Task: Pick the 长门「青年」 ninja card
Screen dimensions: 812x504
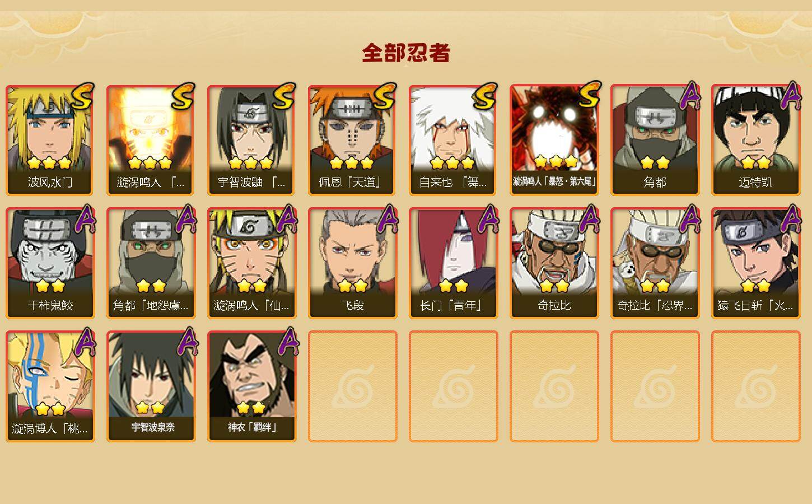Action: (x=453, y=263)
